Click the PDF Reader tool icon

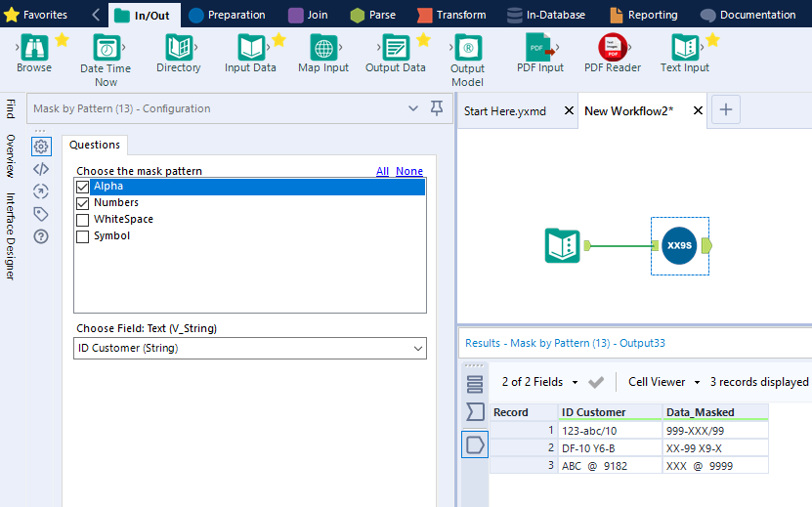pyautogui.click(x=613, y=48)
